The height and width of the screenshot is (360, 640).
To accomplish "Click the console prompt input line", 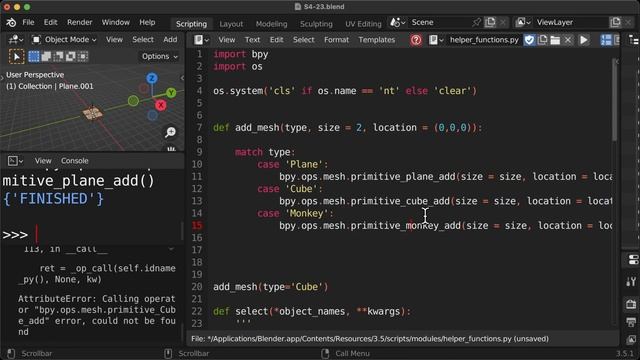I will (92, 235).
